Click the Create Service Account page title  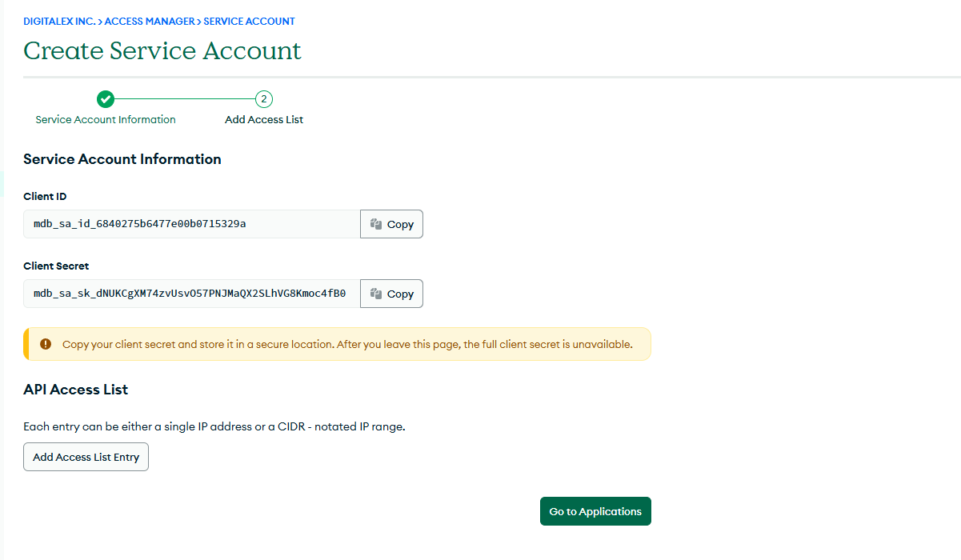coord(162,50)
